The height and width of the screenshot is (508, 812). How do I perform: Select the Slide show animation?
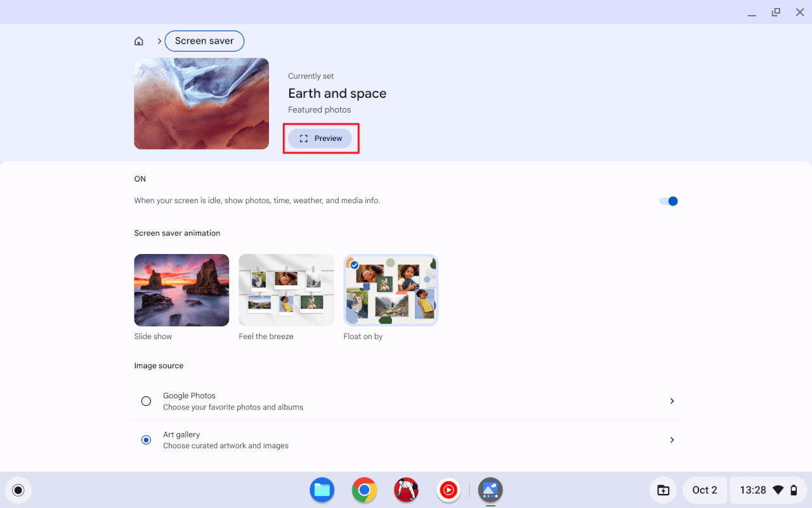click(x=181, y=290)
